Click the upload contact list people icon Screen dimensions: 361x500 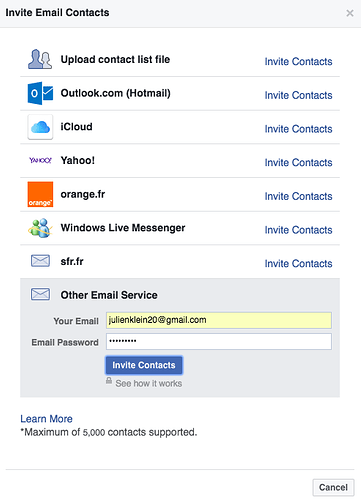point(40,59)
